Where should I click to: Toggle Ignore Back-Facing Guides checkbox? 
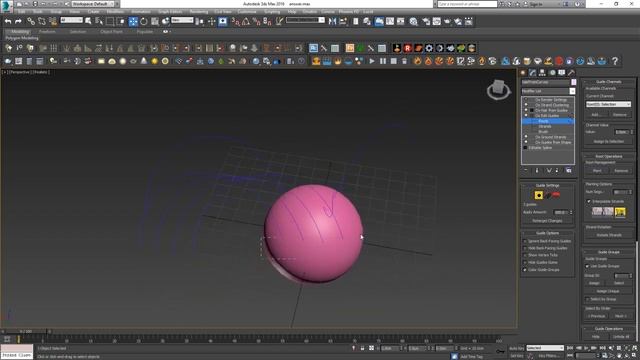pyautogui.click(x=525, y=241)
